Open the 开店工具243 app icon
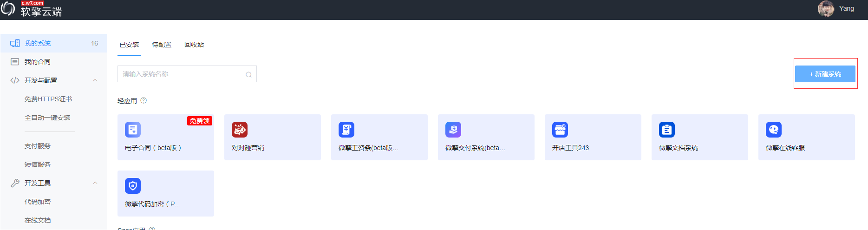This screenshot has height=230, width=868. pos(560,130)
